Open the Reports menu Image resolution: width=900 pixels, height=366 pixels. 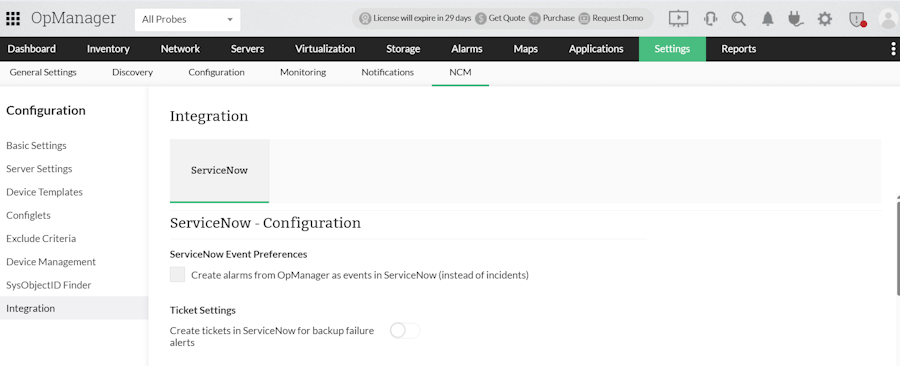(x=738, y=49)
